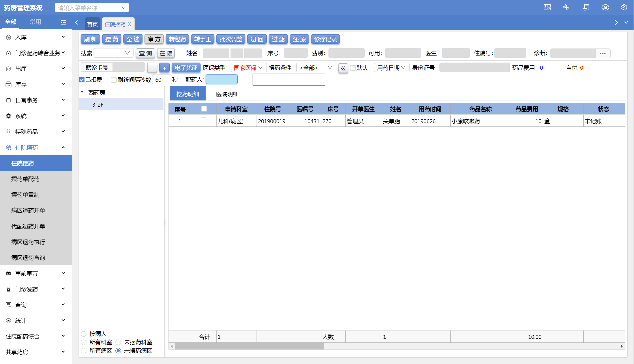Click the 电子凭证 button

pos(186,68)
